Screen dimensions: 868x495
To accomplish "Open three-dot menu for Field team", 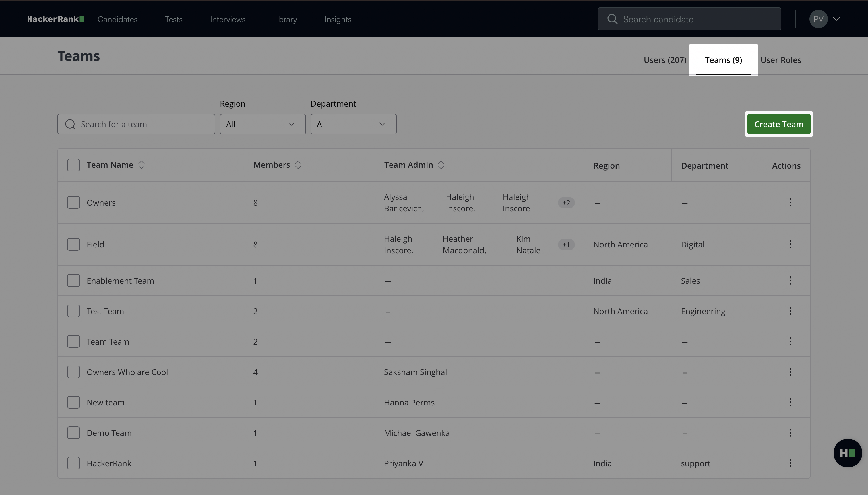I will (790, 244).
